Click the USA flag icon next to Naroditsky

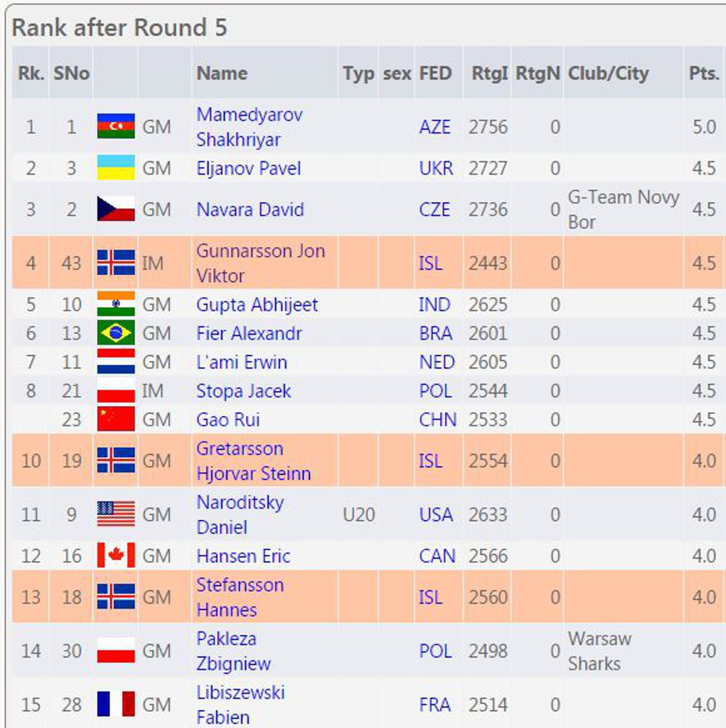(116, 514)
